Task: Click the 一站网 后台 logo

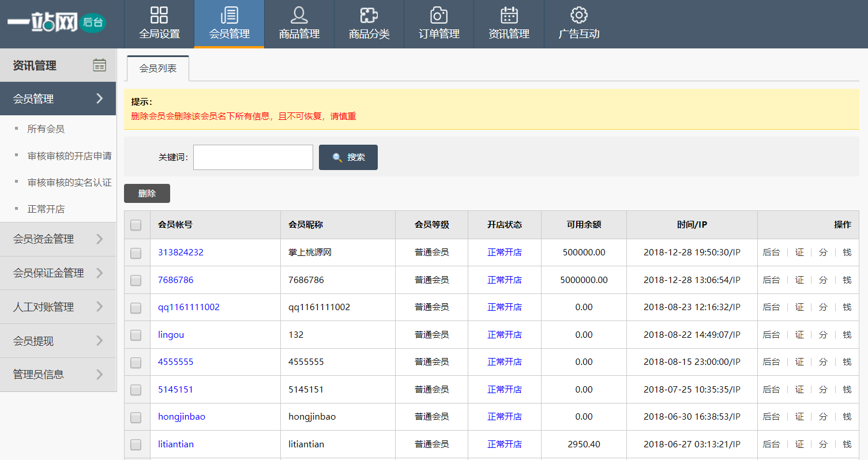Action: pos(57,23)
